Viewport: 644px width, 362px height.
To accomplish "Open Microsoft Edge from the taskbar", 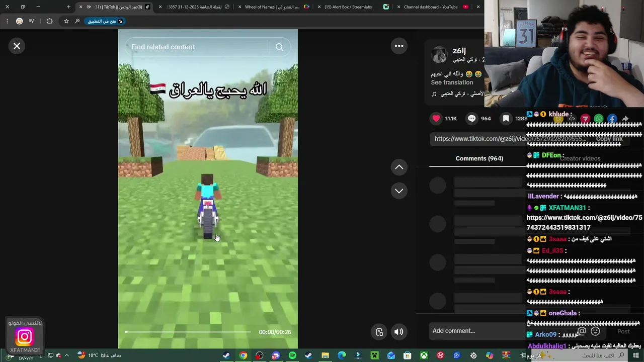I will [342, 355].
